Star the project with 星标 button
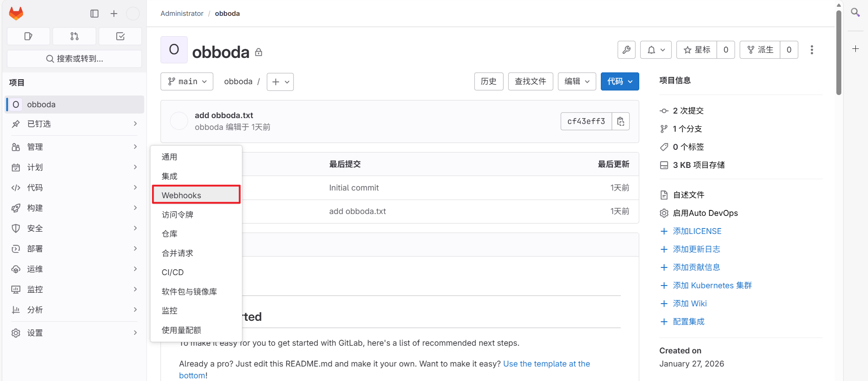Screen dimensions: 868x381 tap(697, 50)
